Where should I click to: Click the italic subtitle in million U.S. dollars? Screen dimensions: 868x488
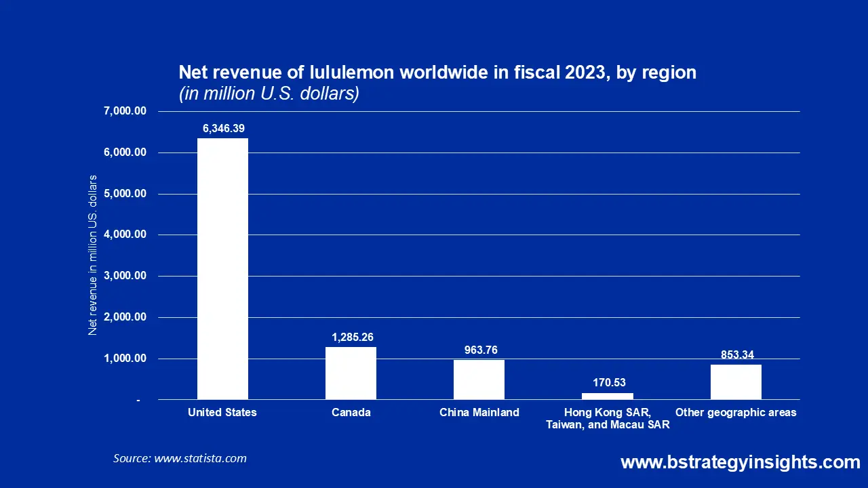269,94
